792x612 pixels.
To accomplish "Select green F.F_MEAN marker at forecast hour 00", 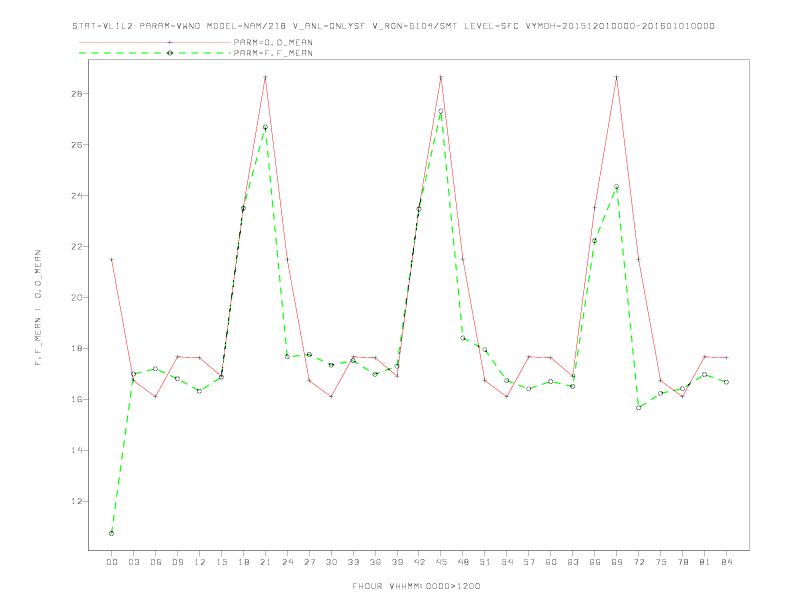I will (112, 533).
